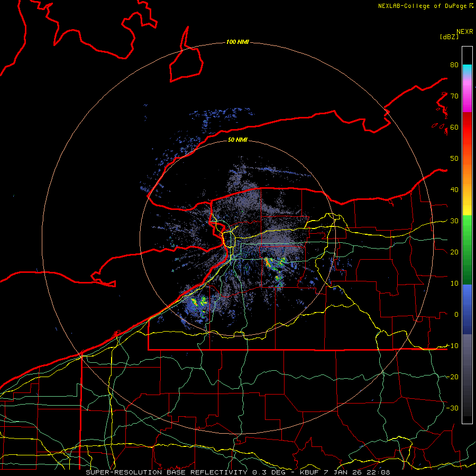476x476 pixels.
Task: Click the magenta segment of color bar
Action: coord(467,97)
